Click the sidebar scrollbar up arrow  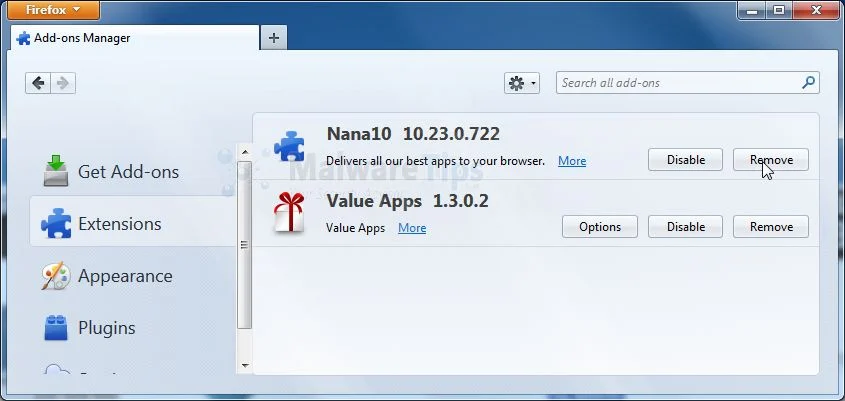click(244, 152)
